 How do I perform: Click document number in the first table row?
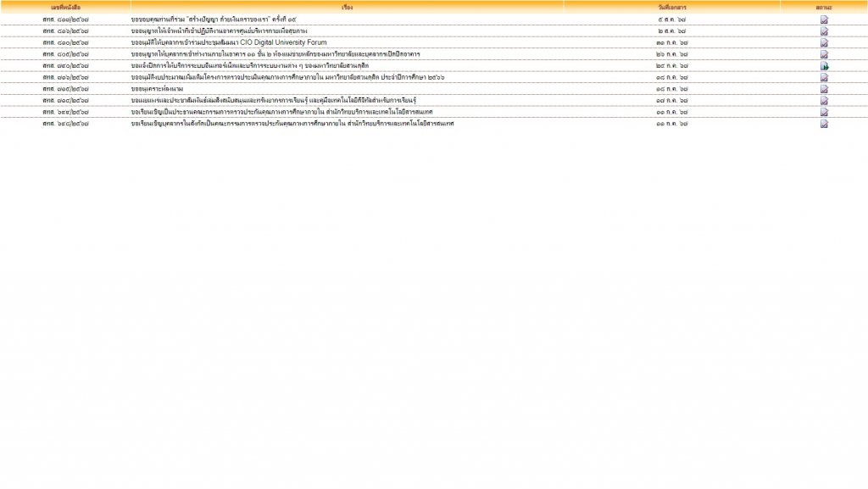click(x=65, y=19)
